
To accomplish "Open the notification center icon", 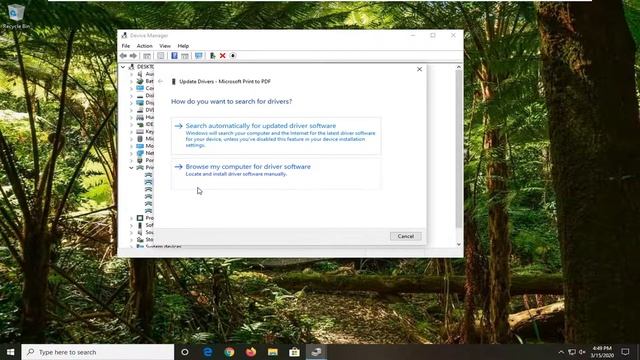I will pyautogui.click(x=625, y=352).
